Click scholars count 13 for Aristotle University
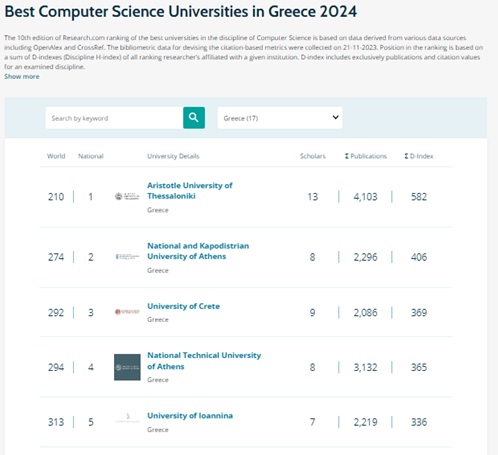The image size is (498, 455). pyautogui.click(x=312, y=197)
